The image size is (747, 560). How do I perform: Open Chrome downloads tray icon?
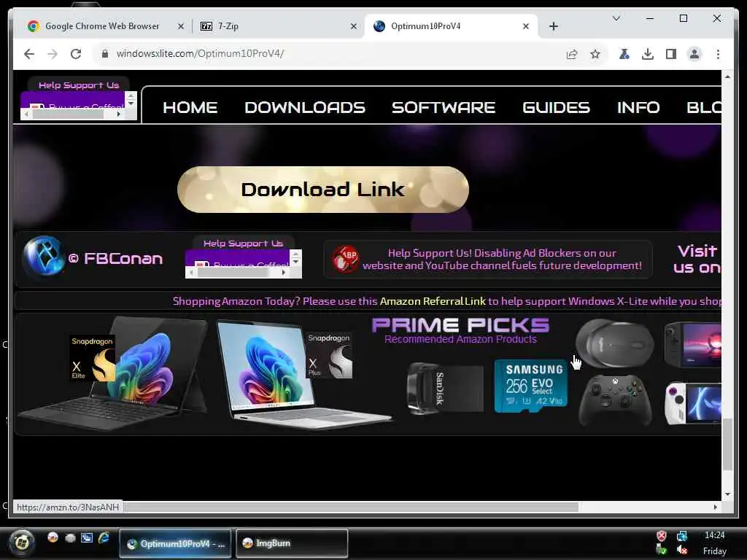tap(648, 54)
